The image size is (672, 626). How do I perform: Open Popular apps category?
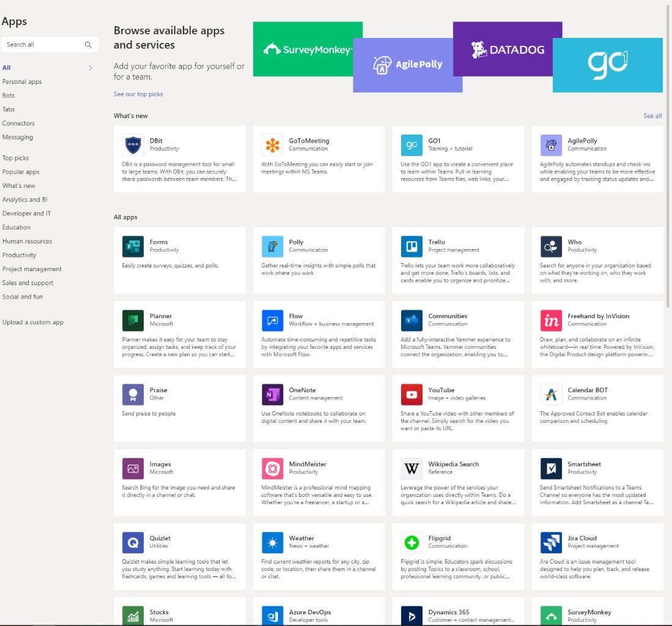point(21,172)
